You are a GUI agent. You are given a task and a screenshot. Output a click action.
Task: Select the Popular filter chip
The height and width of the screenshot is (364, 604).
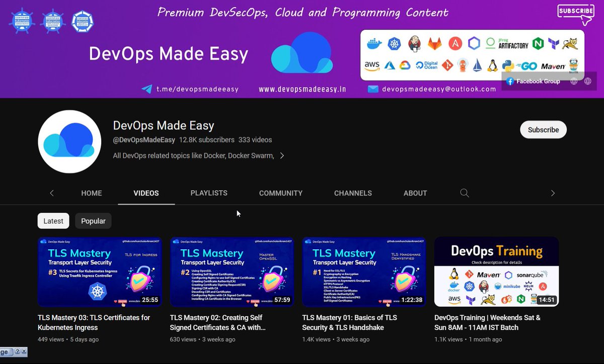click(x=94, y=221)
